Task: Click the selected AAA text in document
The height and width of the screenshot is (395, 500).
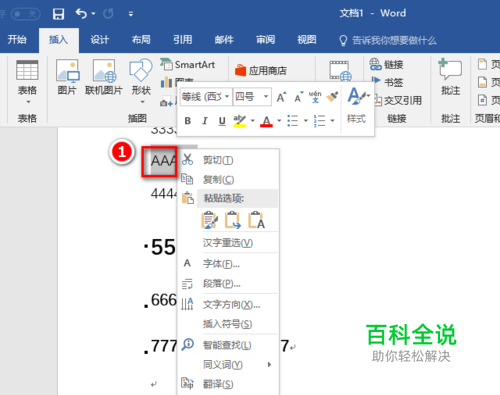Action: pyautogui.click(x=163, y=161)
